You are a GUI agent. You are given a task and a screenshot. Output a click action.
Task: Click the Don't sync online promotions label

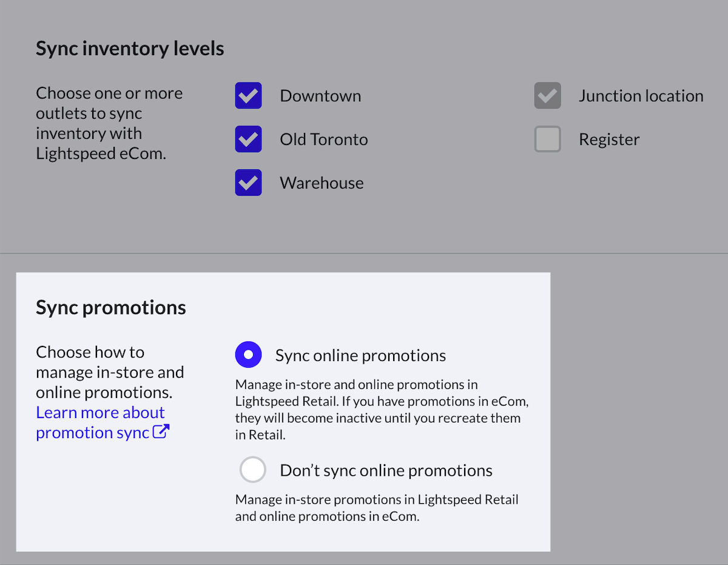[x=386, y=470]
